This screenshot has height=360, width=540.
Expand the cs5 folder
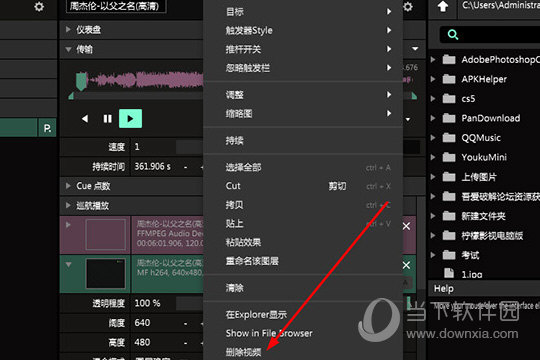coord(433,99)
